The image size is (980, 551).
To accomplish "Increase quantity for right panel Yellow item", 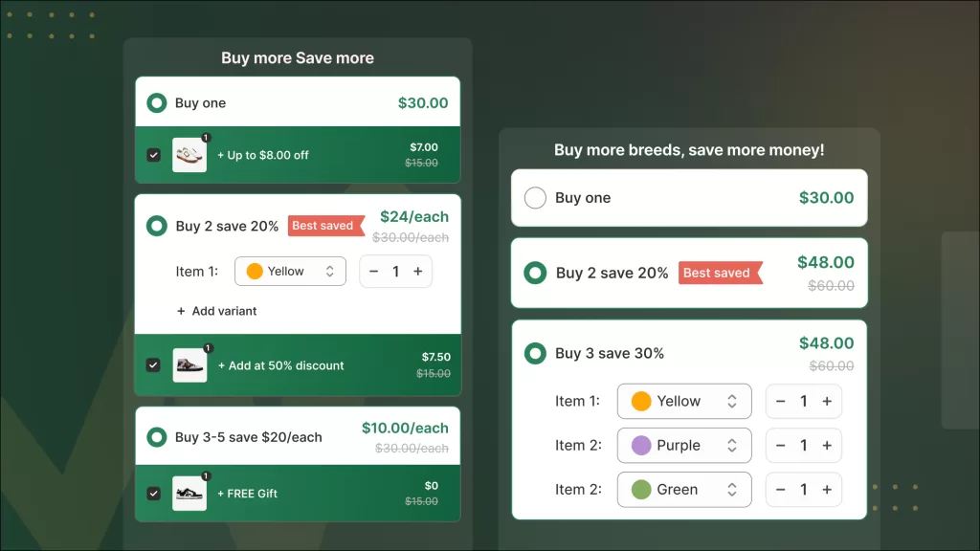I will [827, 402].
